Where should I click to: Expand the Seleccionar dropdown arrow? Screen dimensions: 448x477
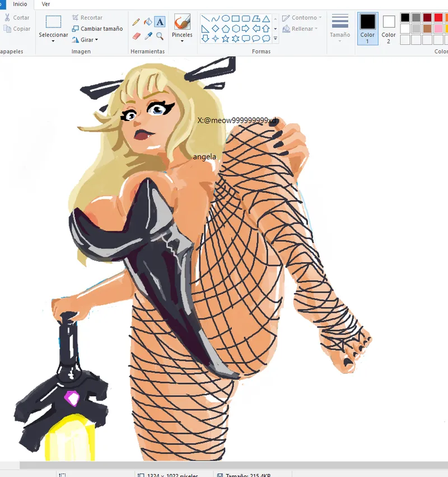click(53, 41)
